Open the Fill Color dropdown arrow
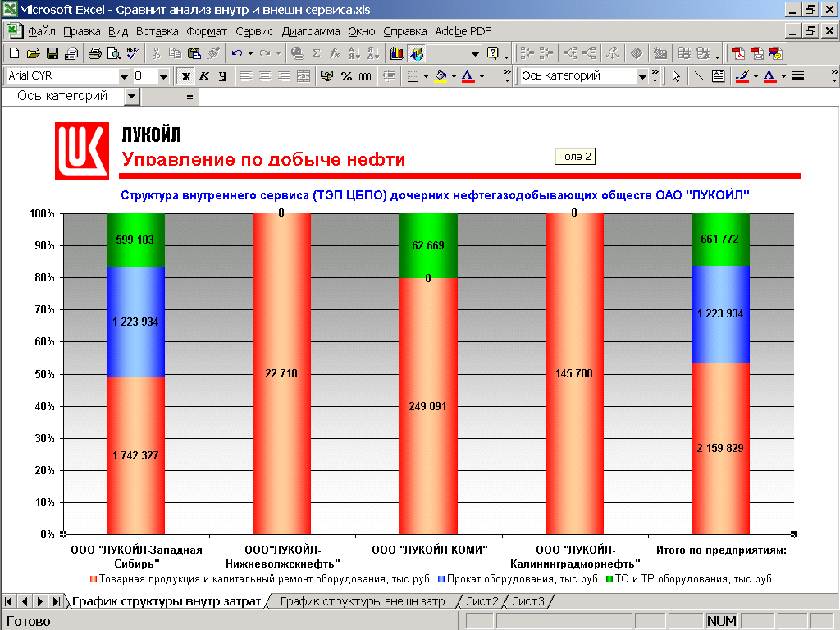Screen dimensions: 840x630 click(454, 76)
